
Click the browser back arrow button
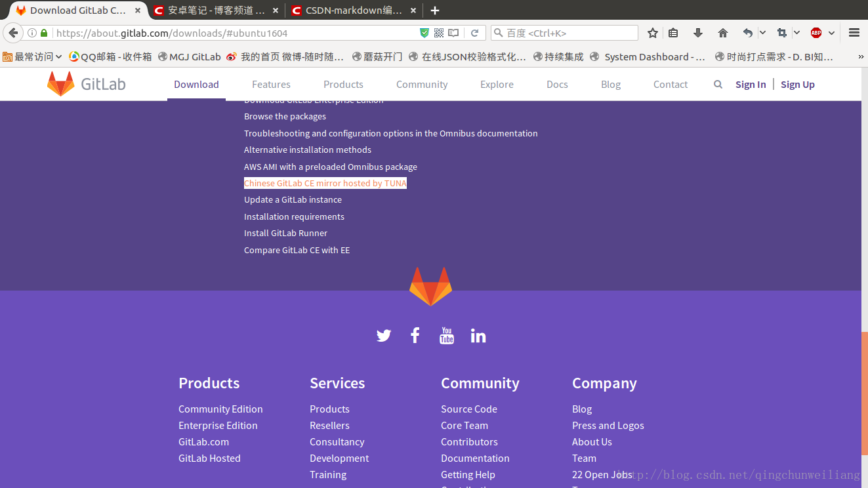pos(13,33)
